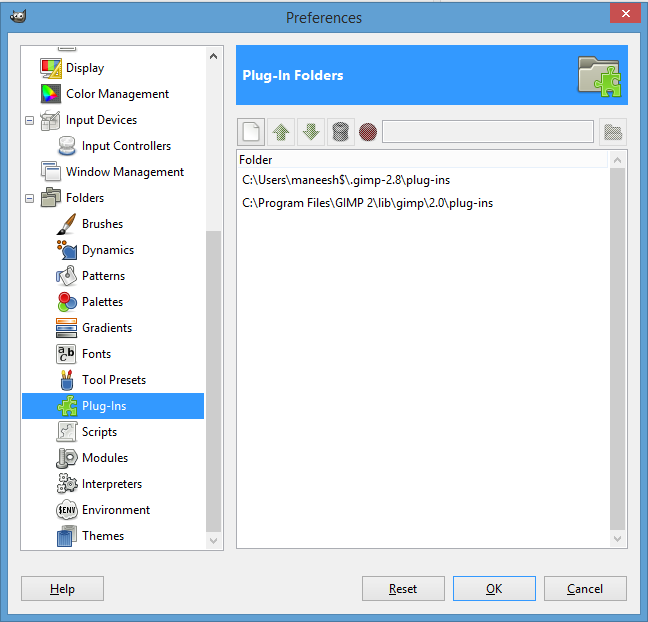Select C:\Users\maneeshS\.gimp-2.8\plug-ins row
This screenshot has height=622, width=648.
click(423, 180)
